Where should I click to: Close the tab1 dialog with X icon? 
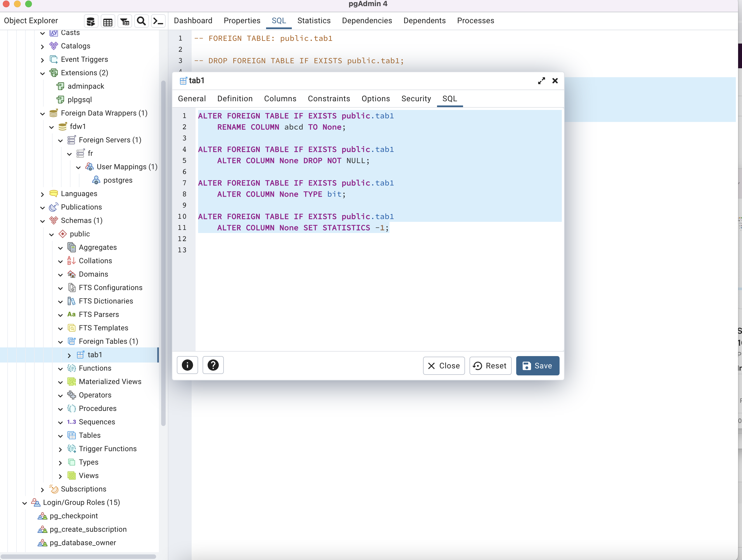(x=555, y=81)
